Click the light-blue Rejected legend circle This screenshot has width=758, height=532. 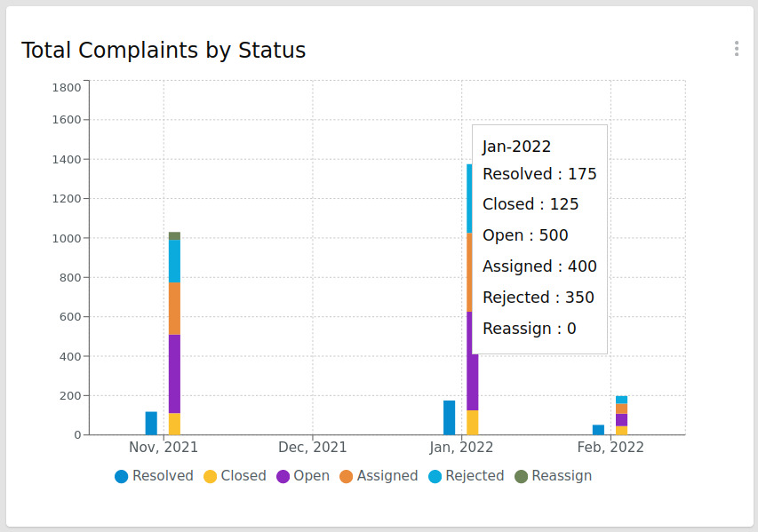(435, 476)
